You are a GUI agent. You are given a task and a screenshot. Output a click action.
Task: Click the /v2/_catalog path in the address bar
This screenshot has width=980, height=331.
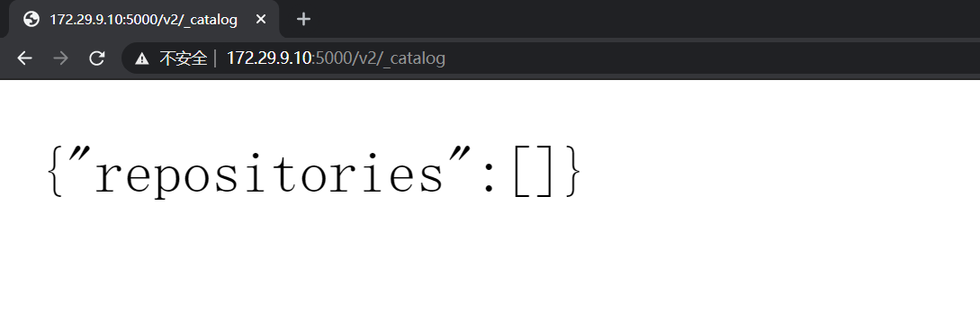point(398,58)
